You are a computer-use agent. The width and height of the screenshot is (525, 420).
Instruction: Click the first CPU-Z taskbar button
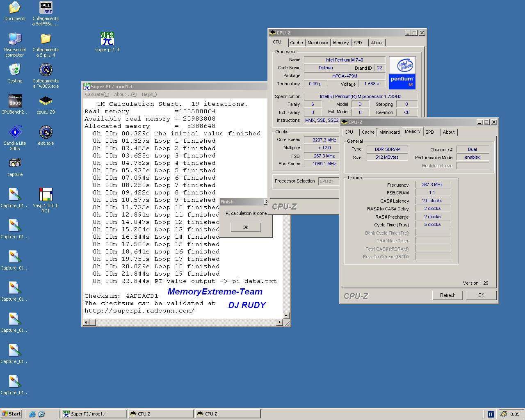click(x=160, y=414)
